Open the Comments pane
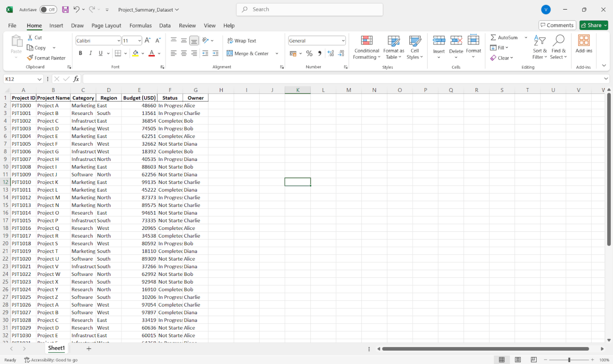Viewport: 613px width, 364px height. [x=557, y=25]
